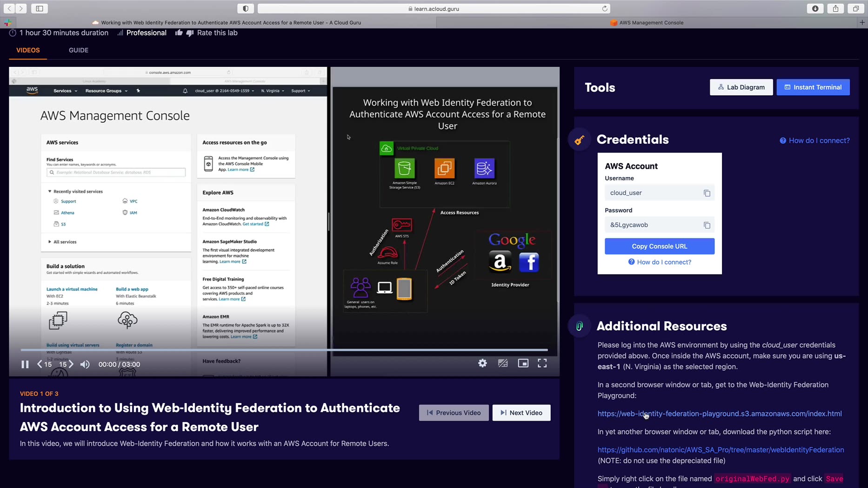The height and width of the screenshot is (488, 868).
Task: Select the VIDEOS tab
Action: pyautogui.click(x=28, y=50)
